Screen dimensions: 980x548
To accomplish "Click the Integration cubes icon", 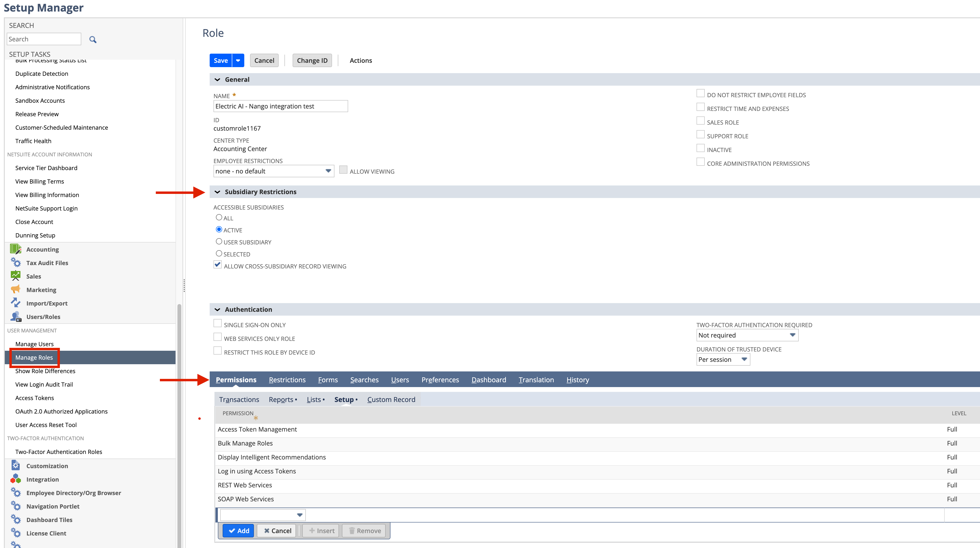I will point(16,479).
